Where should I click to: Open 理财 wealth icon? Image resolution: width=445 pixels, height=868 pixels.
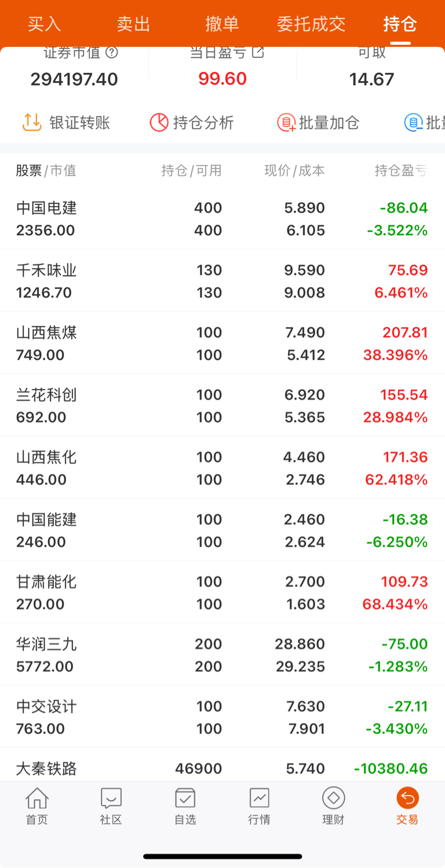[x=333, y=805]
